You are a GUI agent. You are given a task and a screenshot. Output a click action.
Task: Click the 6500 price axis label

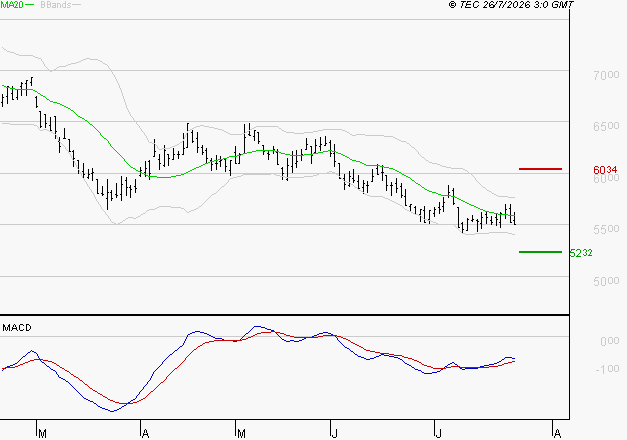click(x=606, y=126)
